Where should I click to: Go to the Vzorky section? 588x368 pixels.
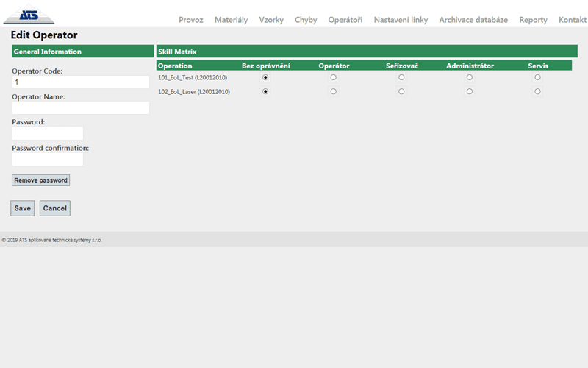(x=271, y=20)
